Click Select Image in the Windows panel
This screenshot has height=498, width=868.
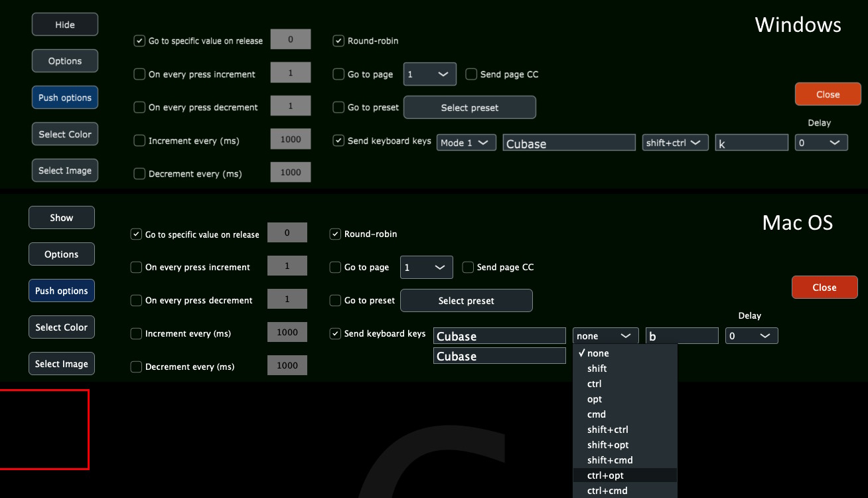(65, 171)
